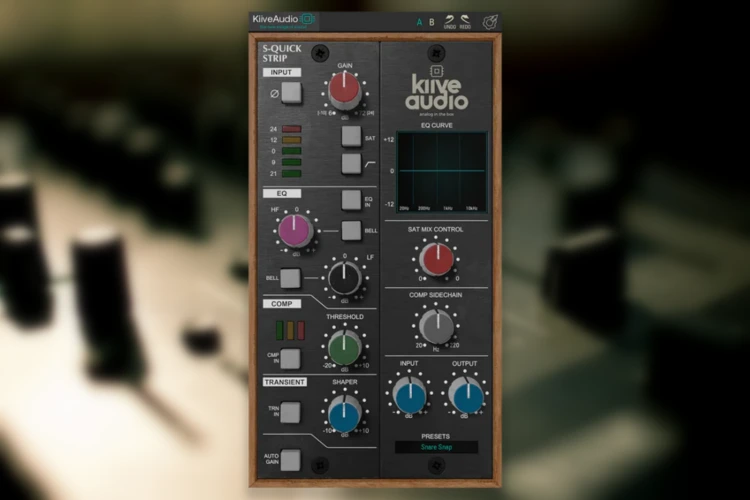
Task: Click the green 21 level meter LED
Action: pyautogui.click(x=291, y=174)
